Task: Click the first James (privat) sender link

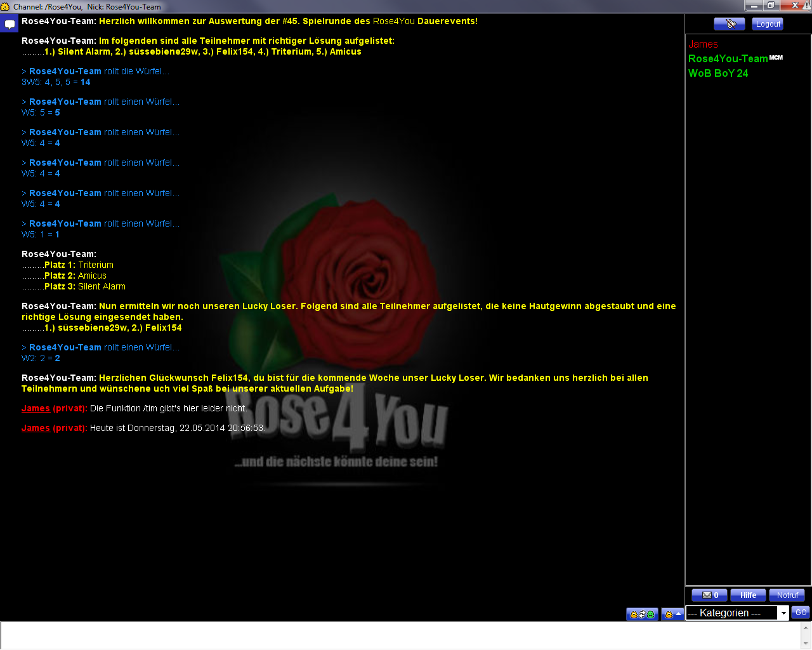Action: point(36,409)
